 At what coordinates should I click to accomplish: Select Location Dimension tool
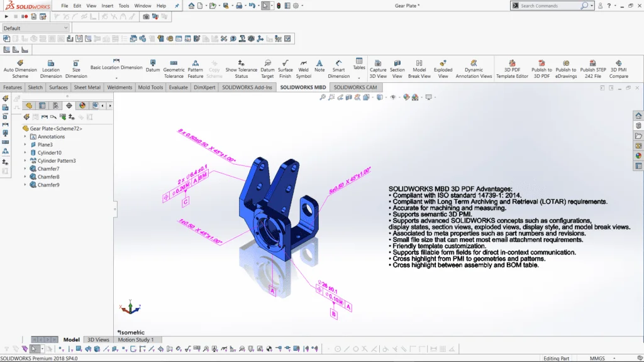[51, 69]
